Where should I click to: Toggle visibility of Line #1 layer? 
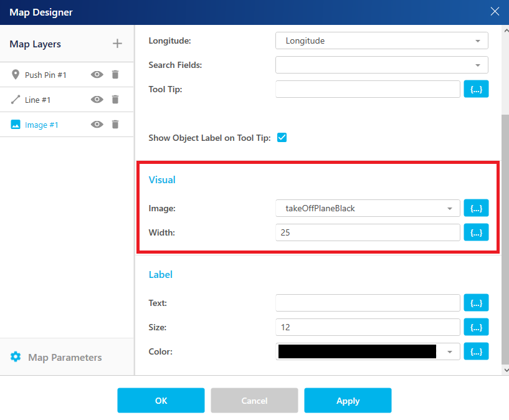(97, 99)
